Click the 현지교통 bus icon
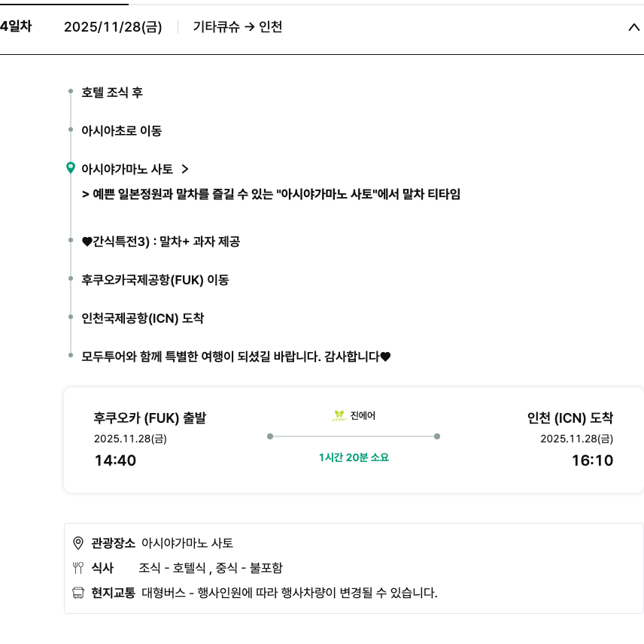Viewport: 644px width, 644px height. click(x=77, y=593)
